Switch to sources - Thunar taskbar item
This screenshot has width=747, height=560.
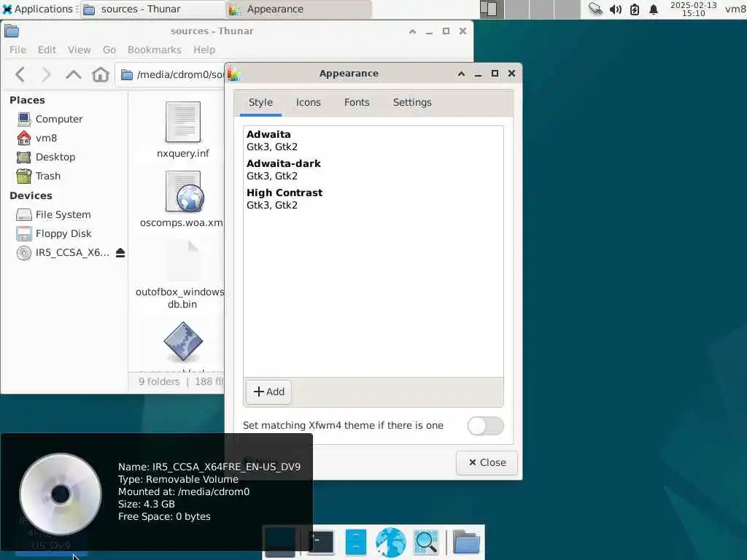click(152, 9)
